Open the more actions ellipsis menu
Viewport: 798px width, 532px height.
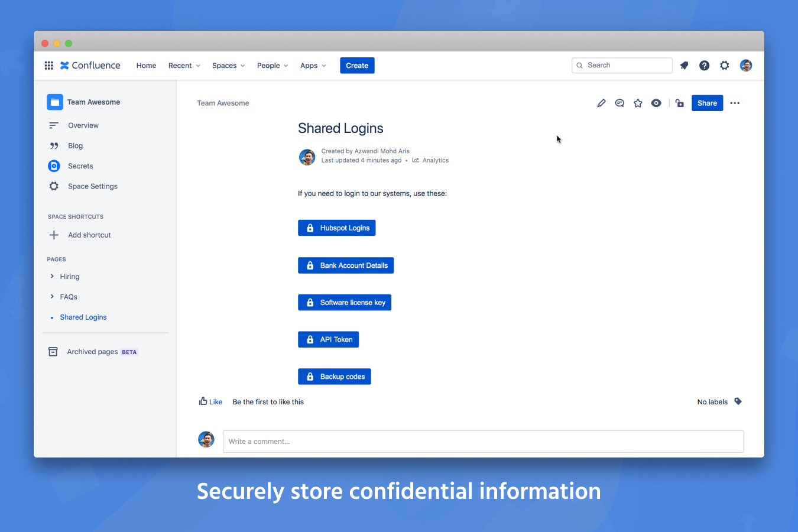coord(735,103)
